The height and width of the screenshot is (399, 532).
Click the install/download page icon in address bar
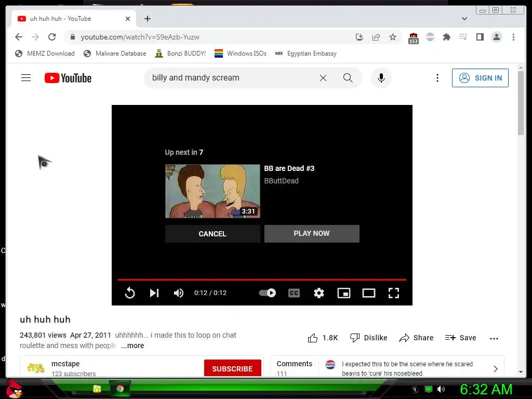[x=360, y=37]
